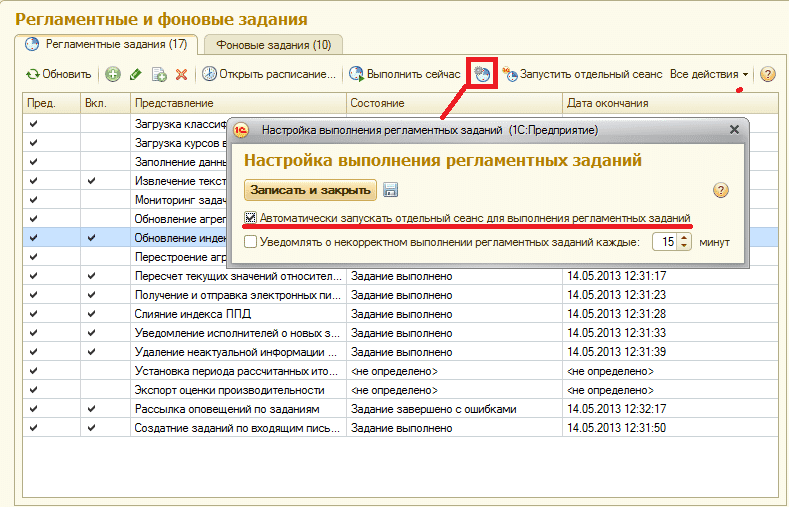Toggle Пред. checkmark for Загрузка классиф row

(x=33, y=123)
